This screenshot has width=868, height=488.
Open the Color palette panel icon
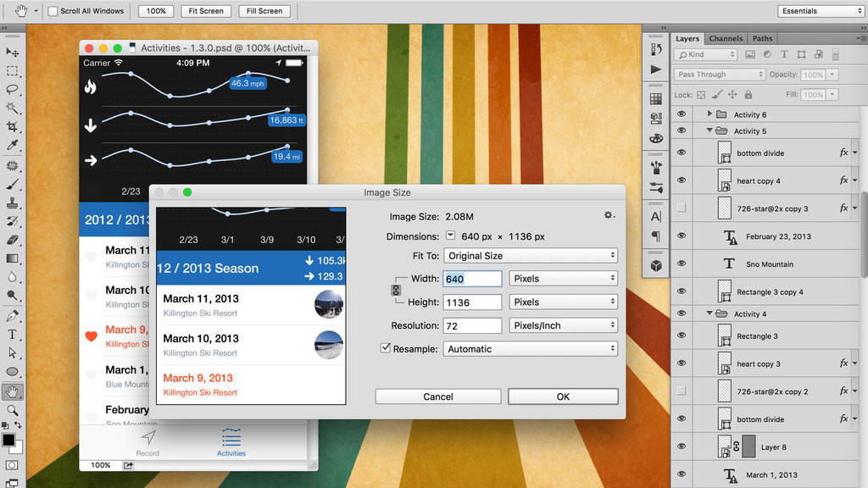[656, 138]
